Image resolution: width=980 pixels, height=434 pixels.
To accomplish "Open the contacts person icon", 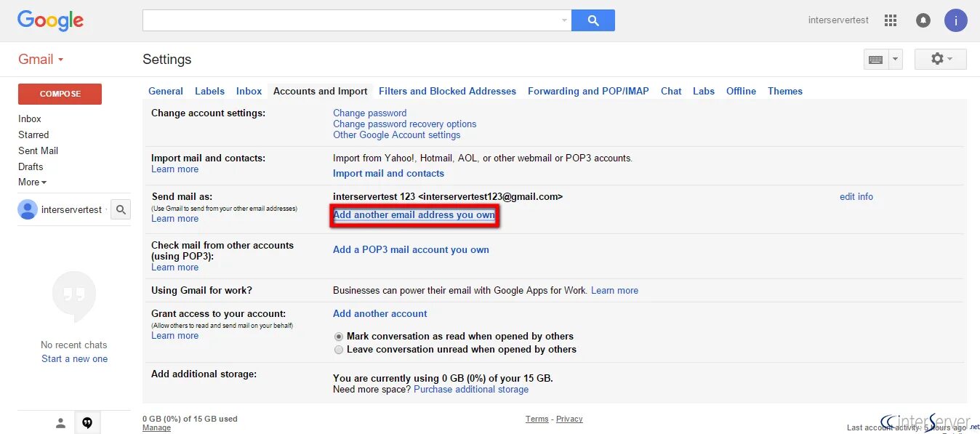I will pyautogui.click(x=61, y=422).
